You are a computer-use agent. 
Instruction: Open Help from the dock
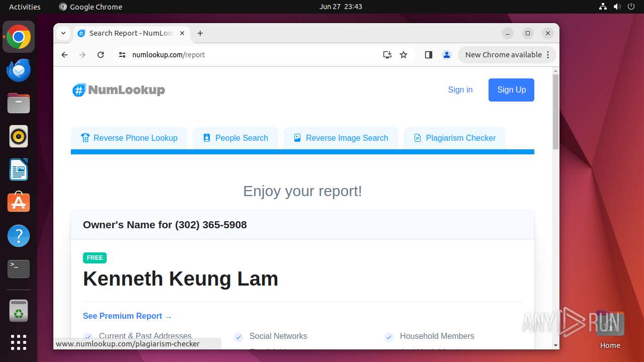click(19, 236)
